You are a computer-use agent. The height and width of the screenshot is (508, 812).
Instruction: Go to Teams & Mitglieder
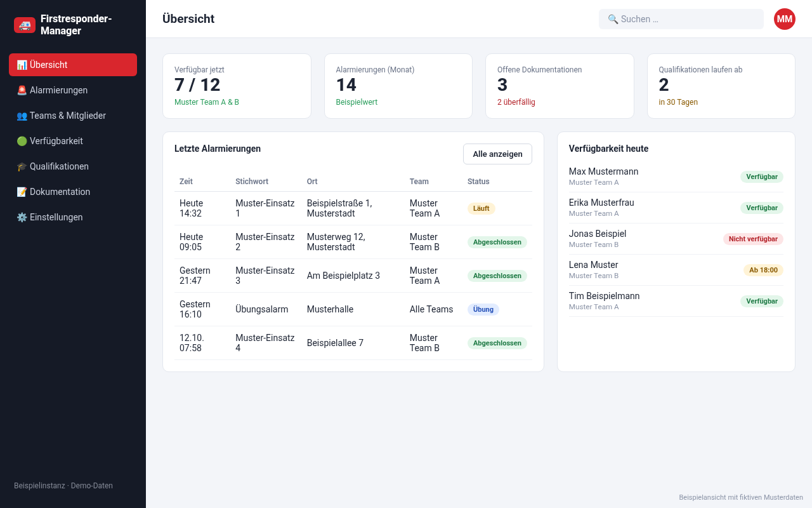pos(73,116)
